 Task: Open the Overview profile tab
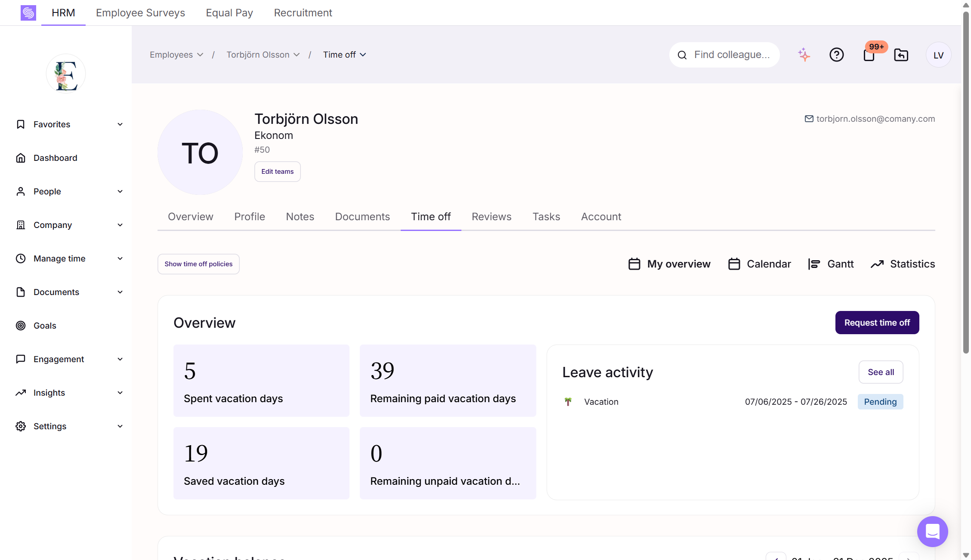tap(190, 216)
